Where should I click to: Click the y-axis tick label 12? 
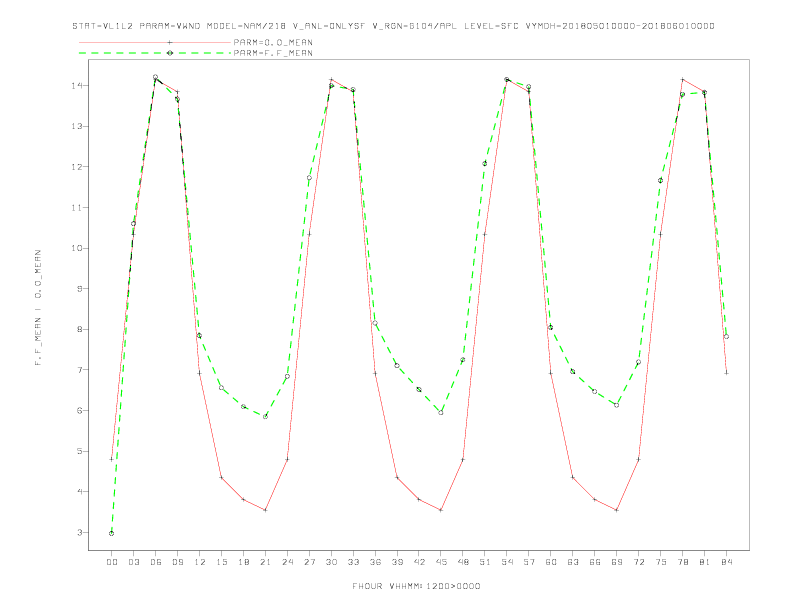77,167
